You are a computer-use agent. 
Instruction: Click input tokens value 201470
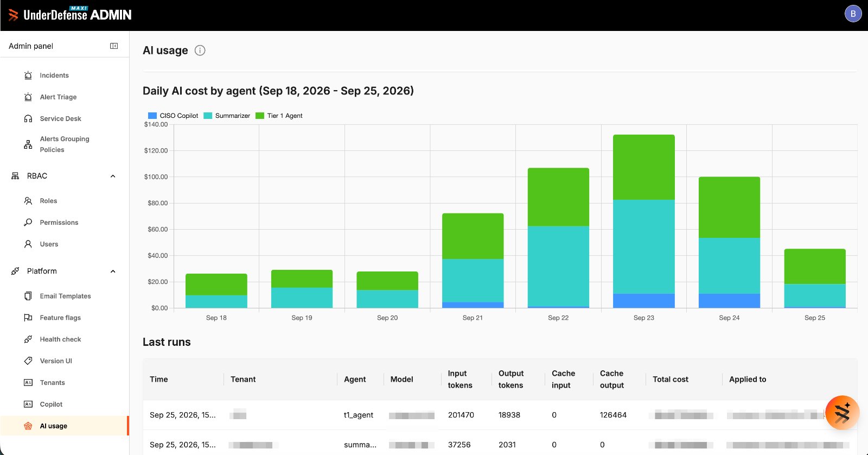[x=461, y=415]
